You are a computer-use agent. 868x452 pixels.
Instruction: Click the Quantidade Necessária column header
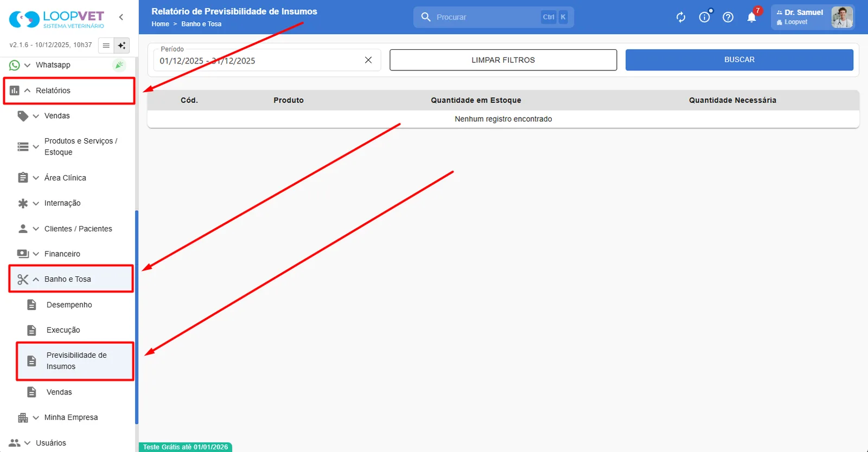coord(732,100)
